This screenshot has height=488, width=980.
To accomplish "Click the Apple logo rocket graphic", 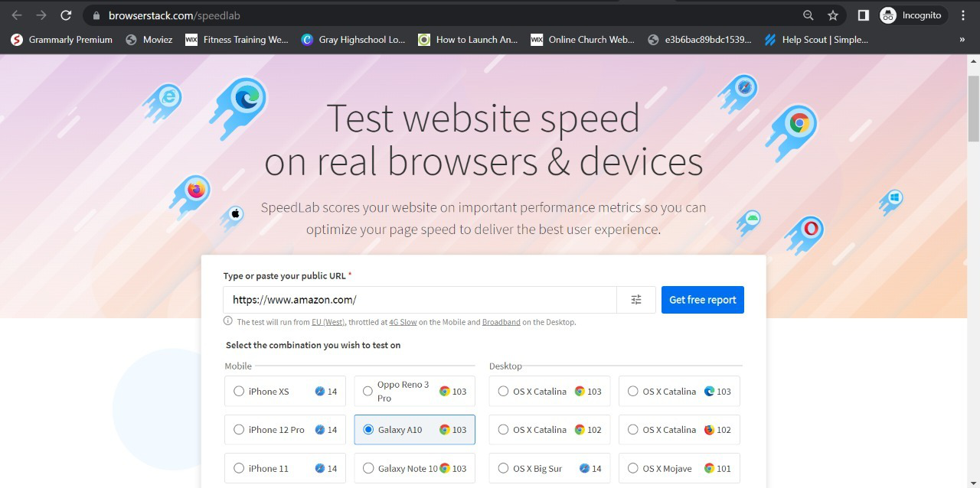I will tap(232, 217).
